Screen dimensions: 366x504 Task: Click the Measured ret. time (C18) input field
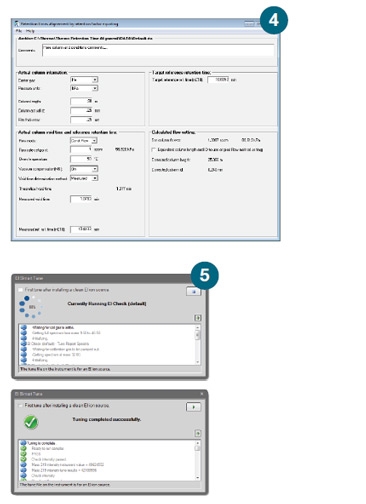point(81,229)
